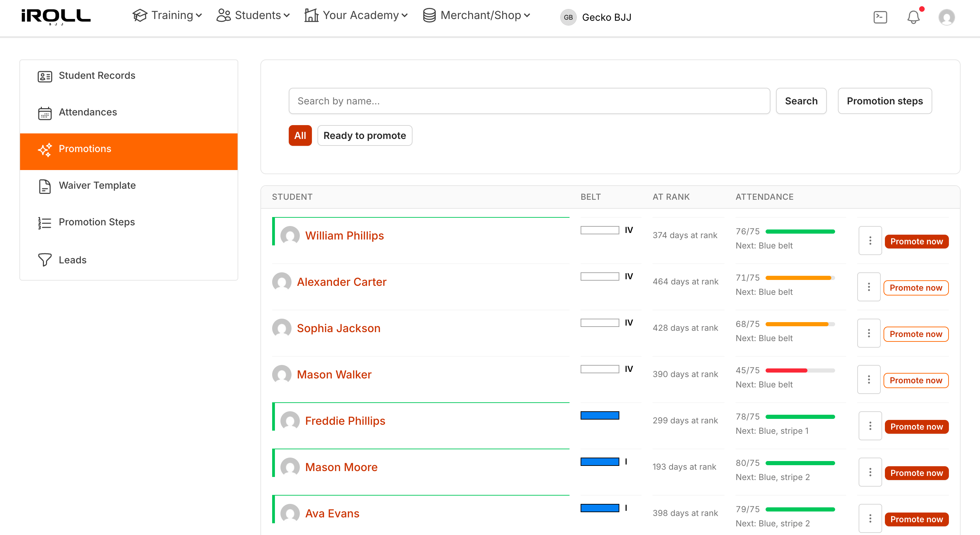The image size is (980, 535).
Task: Click Mason Walker 45/75 attendance bar
Action: point(800,371)
